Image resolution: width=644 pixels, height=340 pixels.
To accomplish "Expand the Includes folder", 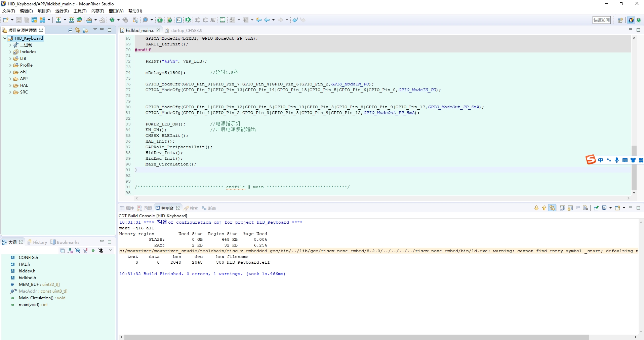I will coord(10,52).
